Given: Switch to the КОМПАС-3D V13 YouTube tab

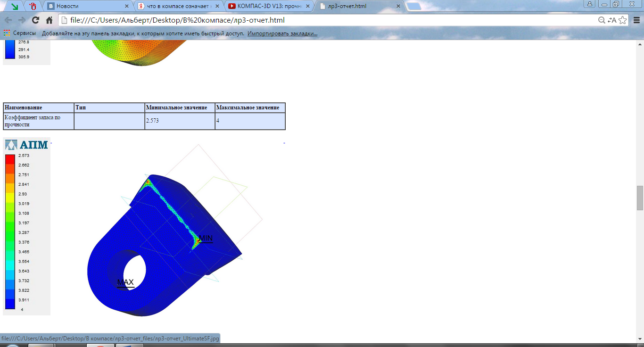Looking at the screenshot, I should tap(270, 6).
